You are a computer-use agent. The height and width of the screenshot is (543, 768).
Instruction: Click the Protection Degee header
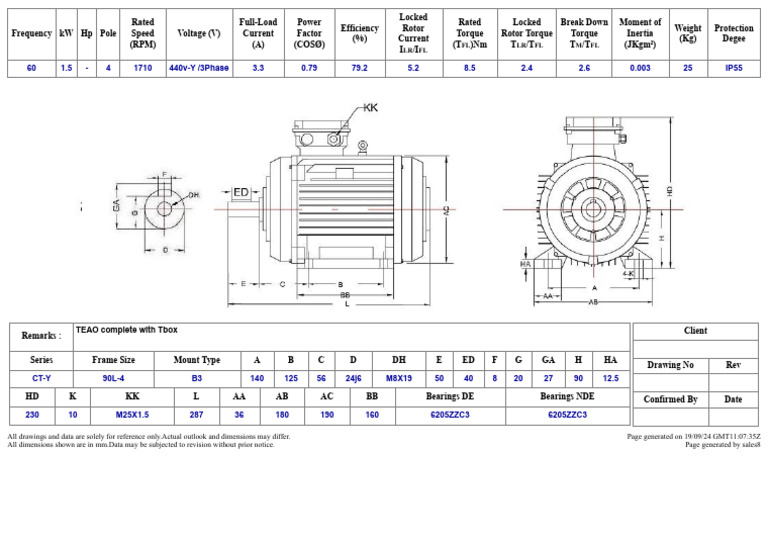[x=734, y=33]
